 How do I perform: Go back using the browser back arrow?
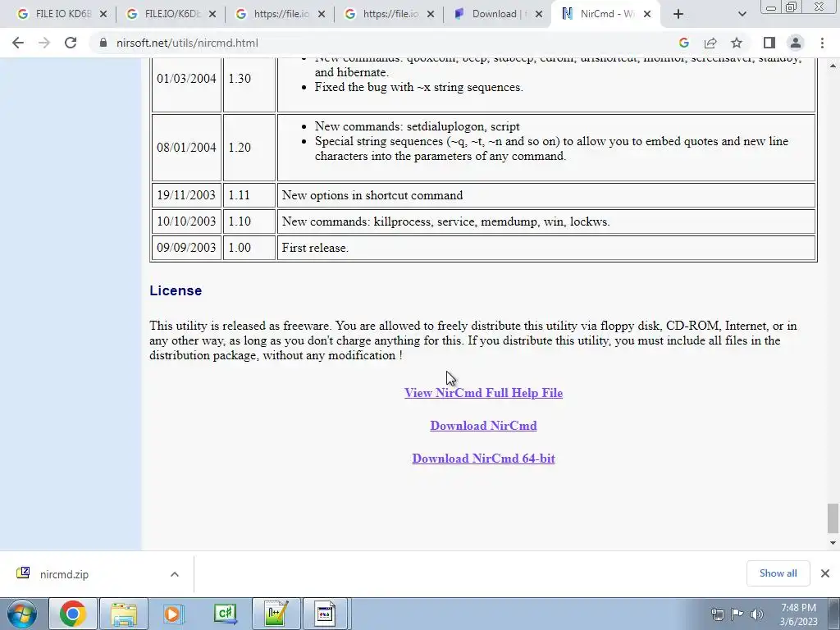[18, 43]
